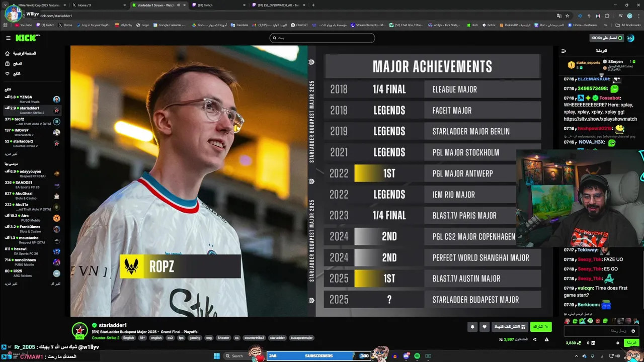The image size is (644, 362).
Task: Open the Following heart sidebar item
Action: tap(13, 73)
